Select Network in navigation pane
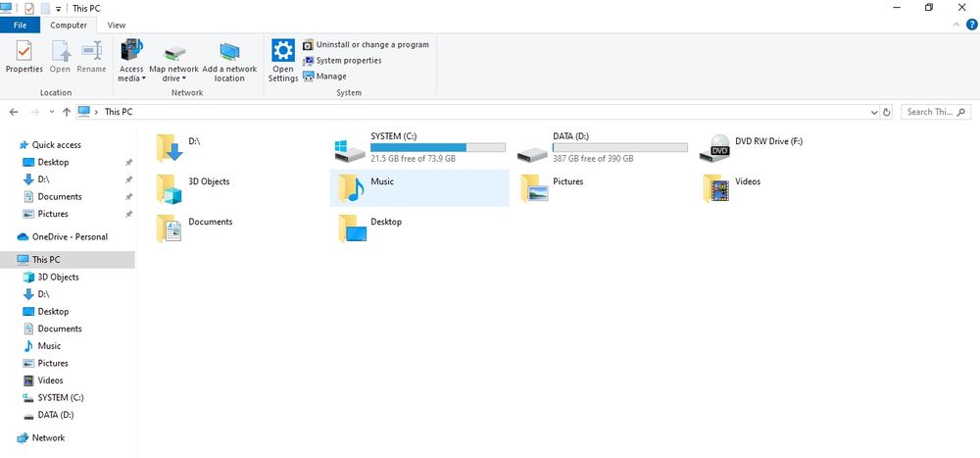 click(48, 438)
